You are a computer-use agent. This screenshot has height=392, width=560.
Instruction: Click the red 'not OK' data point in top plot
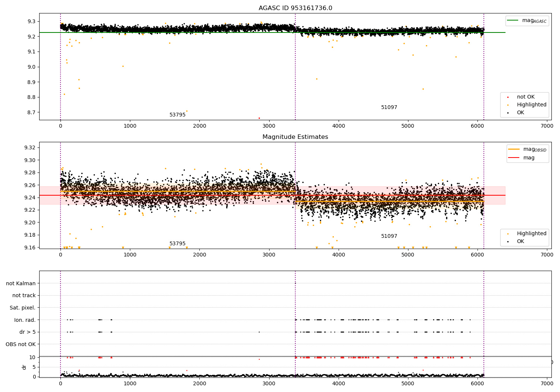click(259, 118)
